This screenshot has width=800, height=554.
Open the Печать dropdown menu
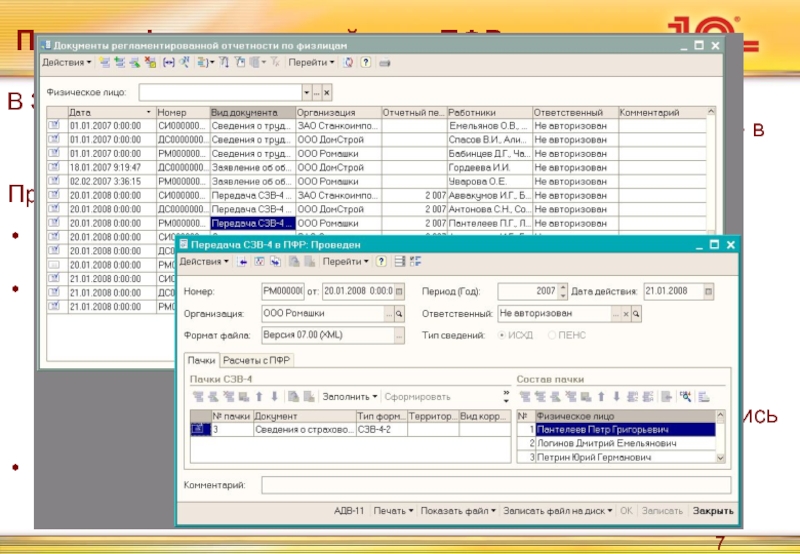click(x=393, y=510)
